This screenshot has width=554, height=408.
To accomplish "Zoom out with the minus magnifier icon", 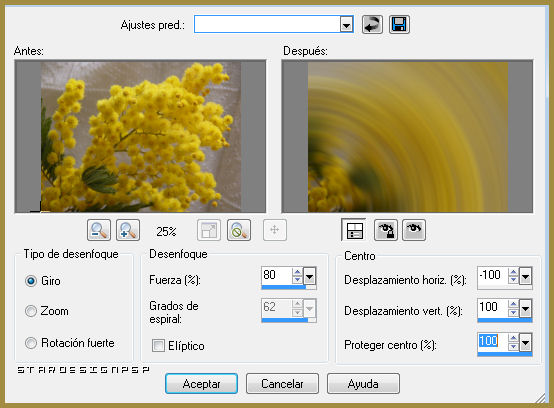I will [x=99, y=230].
